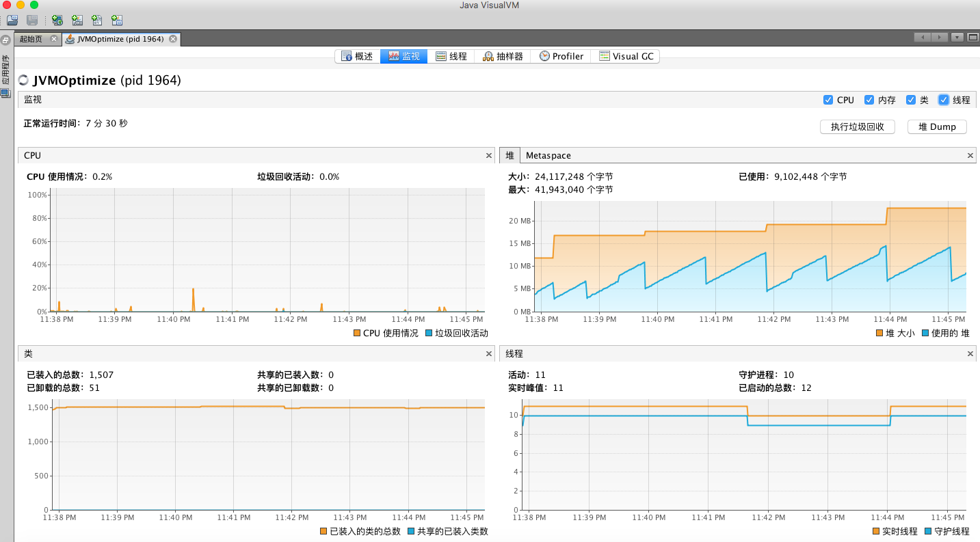Click the Add core dump '01' toolbar icon
The height and width of the screenshot is (542, 980).
click(97, 21)
